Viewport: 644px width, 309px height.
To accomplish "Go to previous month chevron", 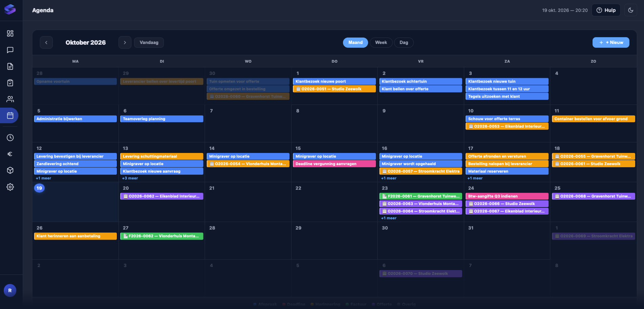I will pyautogui.click(x=46, y=43).
